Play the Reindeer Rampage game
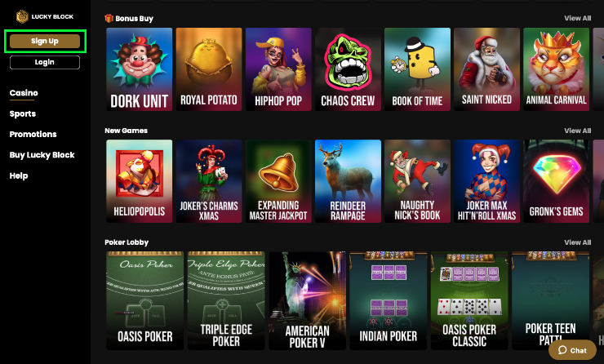The image size is (604, 364). [348, 181]
